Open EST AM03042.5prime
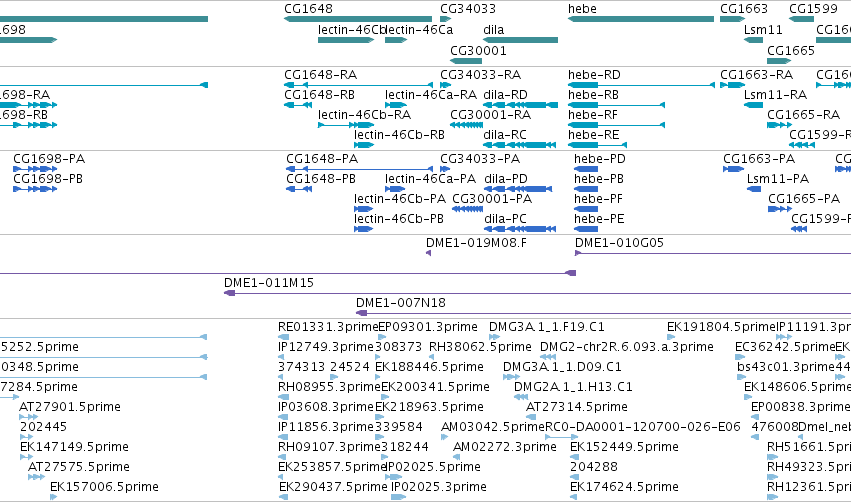This screenshot has width=851, height=502. (493, 427)
